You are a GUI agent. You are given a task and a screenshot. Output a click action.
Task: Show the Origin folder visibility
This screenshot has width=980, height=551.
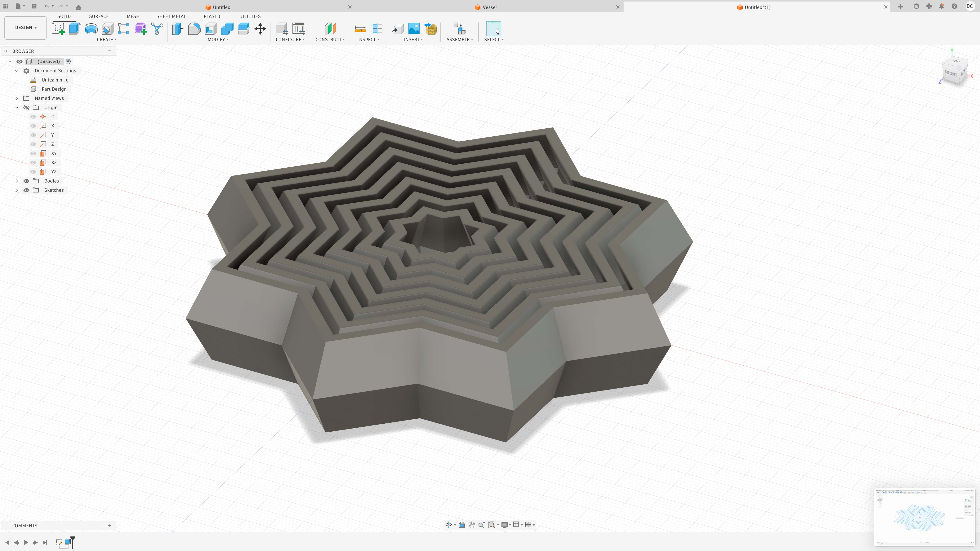pos(26,107)
